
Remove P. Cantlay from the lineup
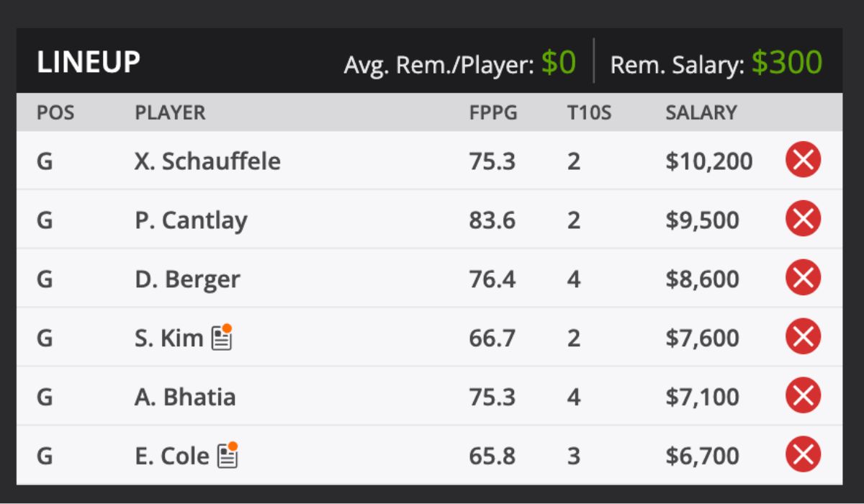(802, 220)
